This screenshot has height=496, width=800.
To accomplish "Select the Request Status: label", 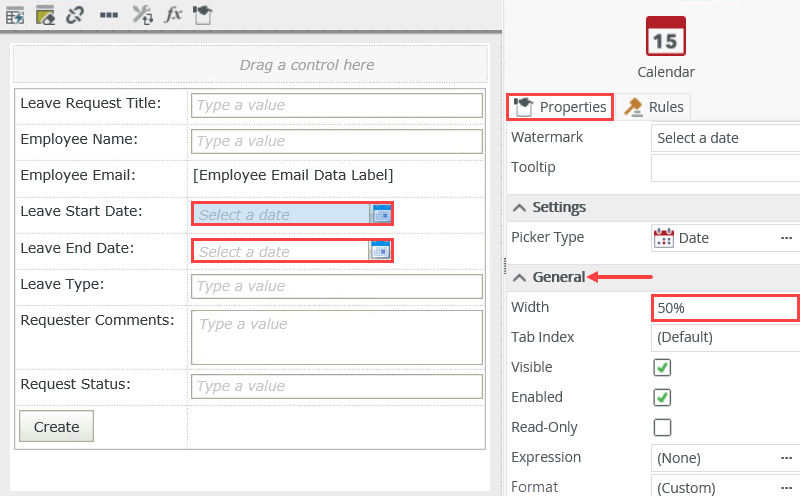I will (x=76, y=384).
